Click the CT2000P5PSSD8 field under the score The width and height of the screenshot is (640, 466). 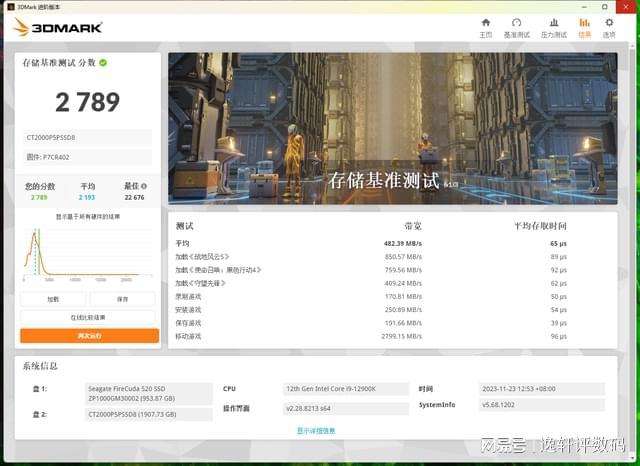(87, 138)
